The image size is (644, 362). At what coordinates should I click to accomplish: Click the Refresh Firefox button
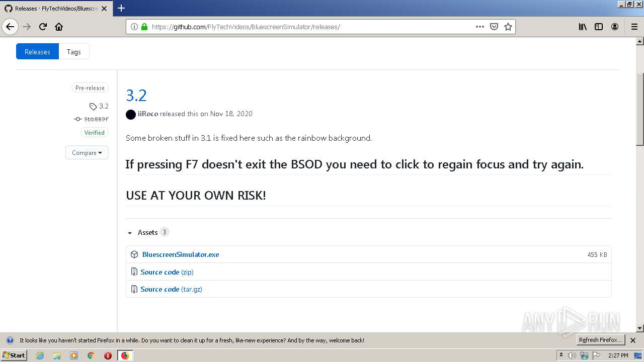[x=601, y=340]
